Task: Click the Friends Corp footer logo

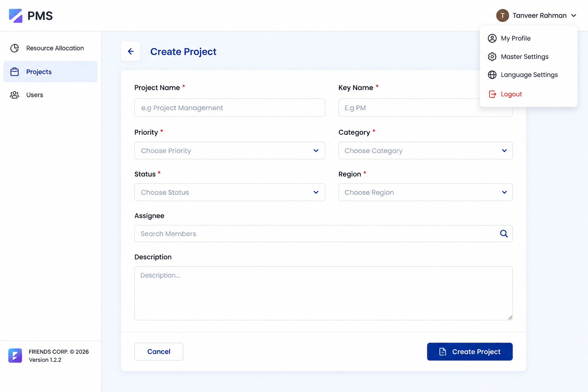Action: pos(15,356)
